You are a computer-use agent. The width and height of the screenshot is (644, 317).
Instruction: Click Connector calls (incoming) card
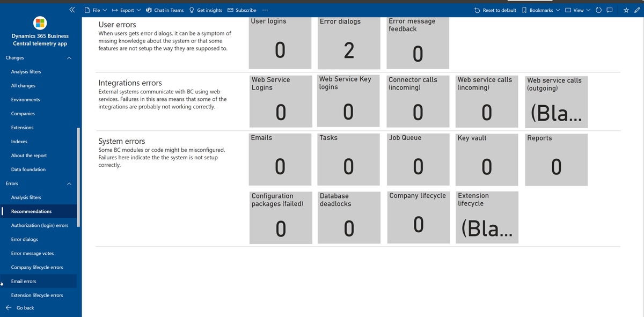[x=418, y=101]
